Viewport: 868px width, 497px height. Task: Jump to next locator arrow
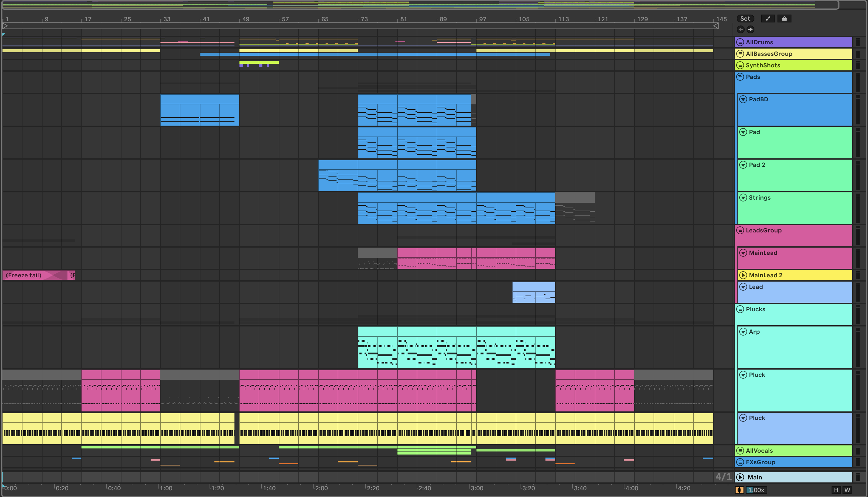750,29
